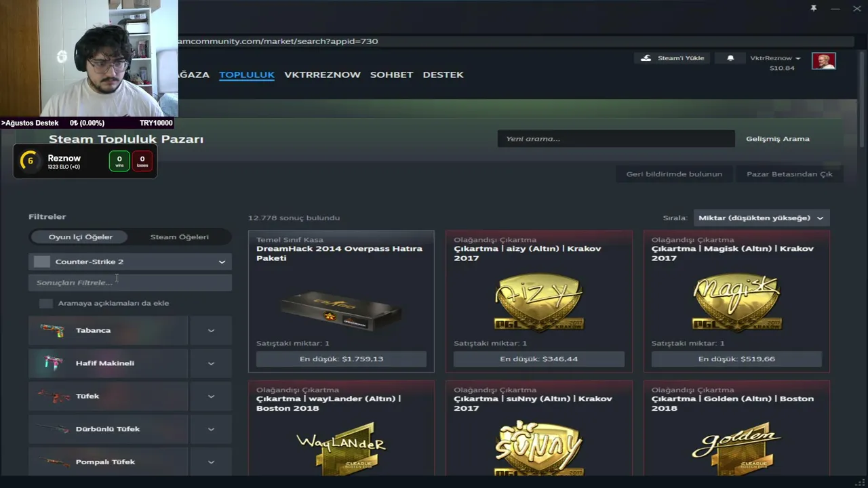Open 'Çıkartma | suNNy (Altın) | Krakov 2017' title
Viewport: 868px width, 488px height.
533,403
